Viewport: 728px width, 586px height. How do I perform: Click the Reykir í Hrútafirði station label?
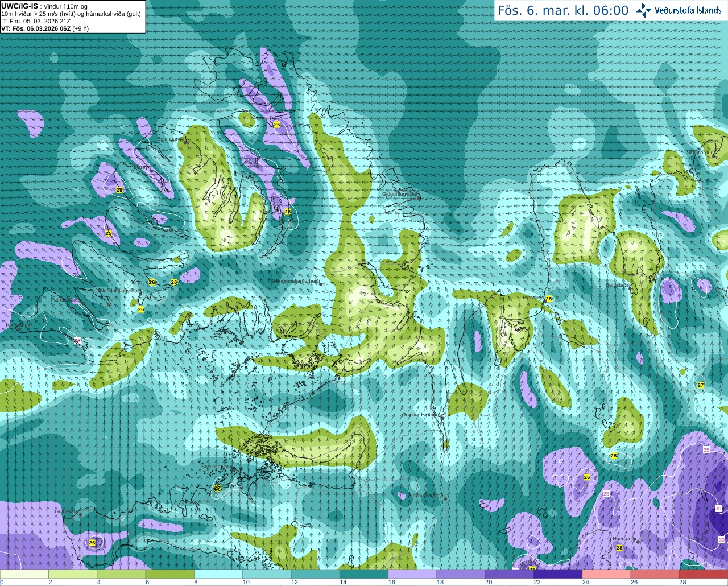point(421,415)
